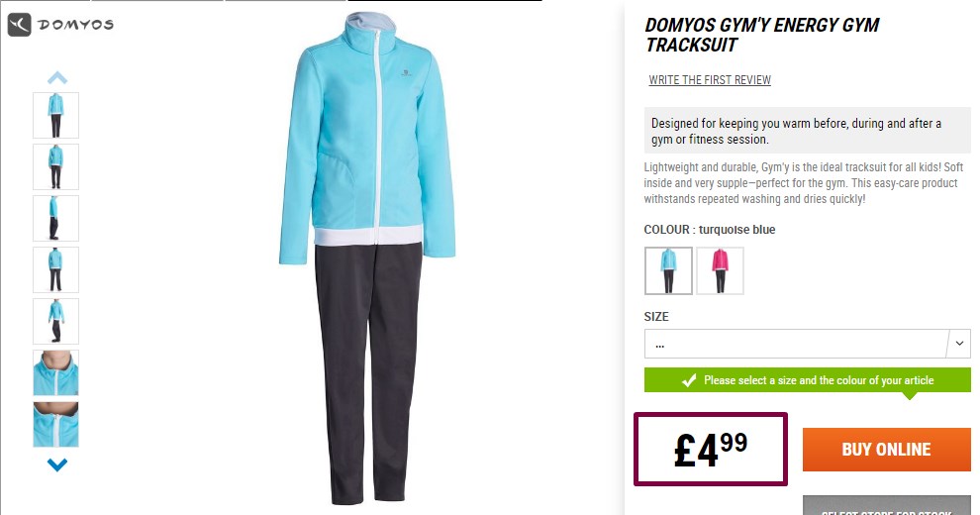Click the Select Store for Stock button
The width and height of the screenshot is (980, 515).
click(886, 506)
